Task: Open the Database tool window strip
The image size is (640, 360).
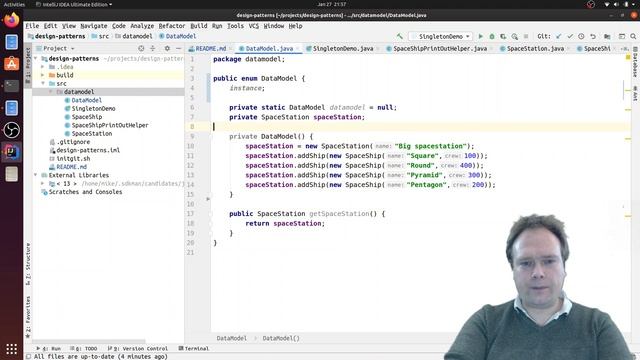Action: 636,62
